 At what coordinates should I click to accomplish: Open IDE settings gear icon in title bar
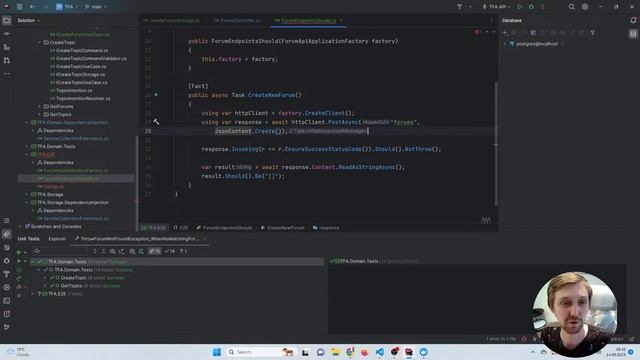tap(585, 7)
